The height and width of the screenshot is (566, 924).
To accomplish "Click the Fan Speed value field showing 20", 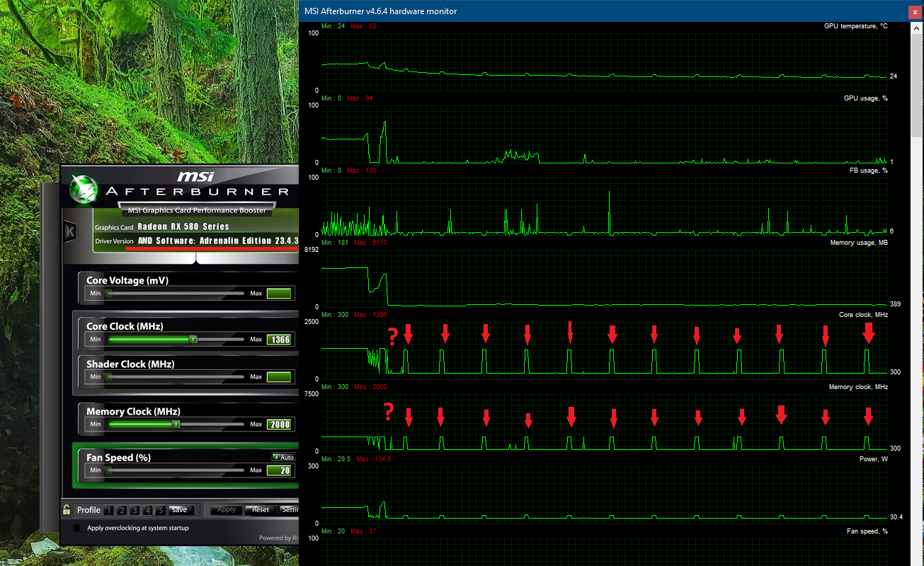I will 280,470.
